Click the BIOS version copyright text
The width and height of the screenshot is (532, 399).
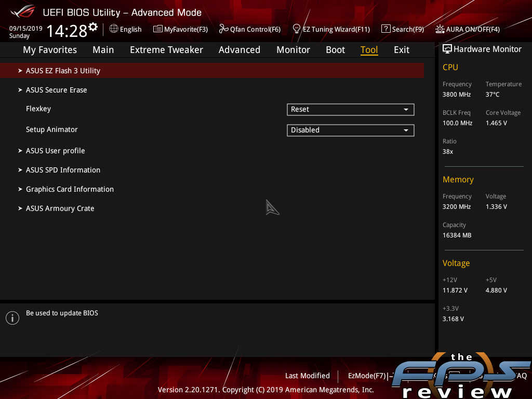(x=265, y=390)
